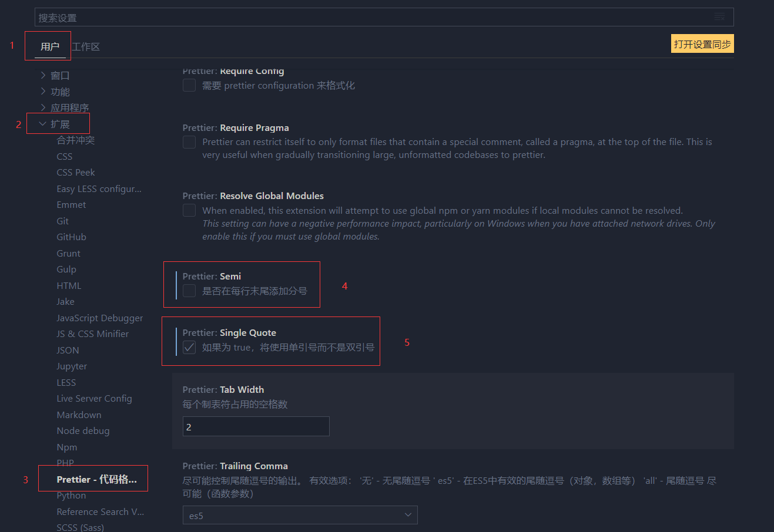This screenshot has width=774, height=532.
Task: Toggle the Prettier Semi checkbox
Action: [x=189, y=290]
